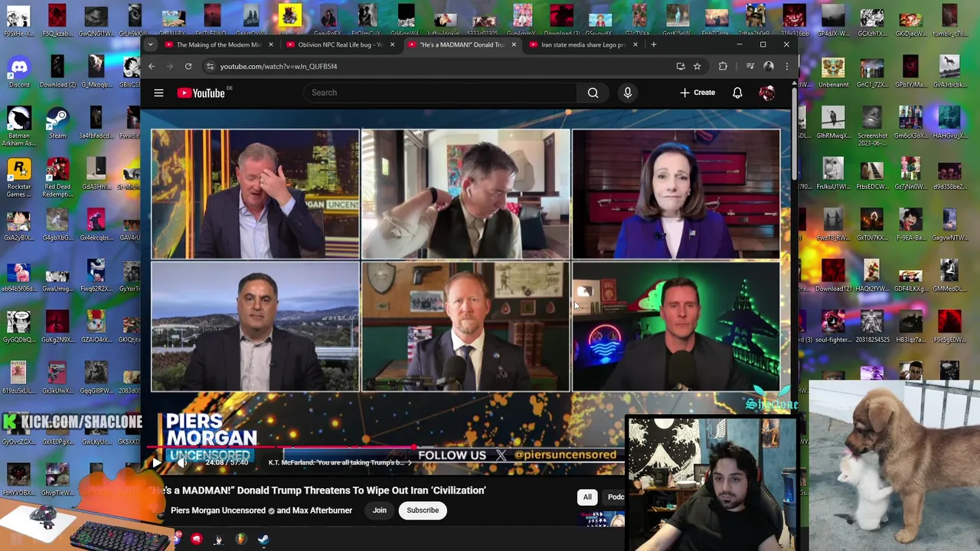The width and height of the screenshot is (980, 551).
Task: Open Chrome profile avatar
Action: point(769,67)
